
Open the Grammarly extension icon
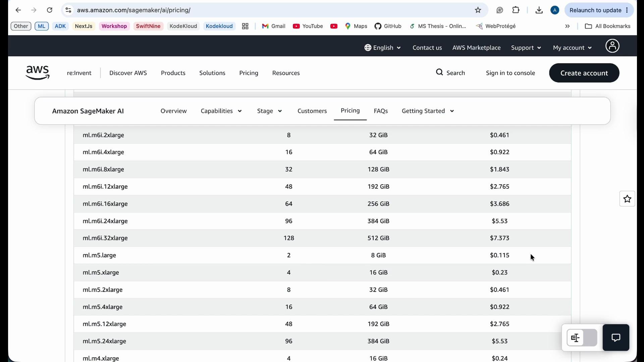click(500, 10)
